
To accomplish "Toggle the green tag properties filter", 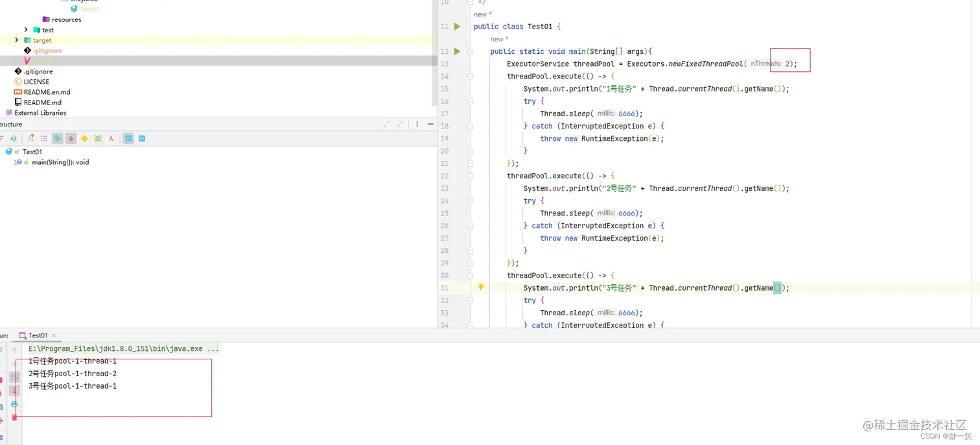I will click(x=58, y=139).
